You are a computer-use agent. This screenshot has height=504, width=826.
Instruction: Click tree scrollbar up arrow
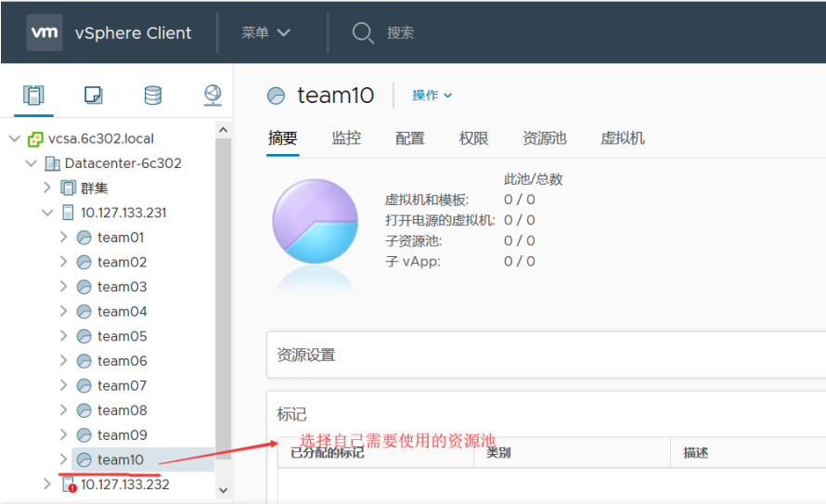tap(224, 130)
